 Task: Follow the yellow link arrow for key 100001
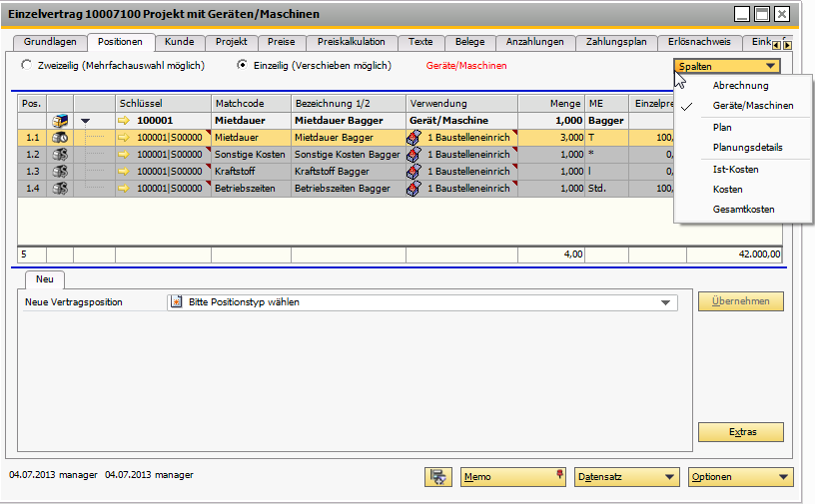click(124, 121)
